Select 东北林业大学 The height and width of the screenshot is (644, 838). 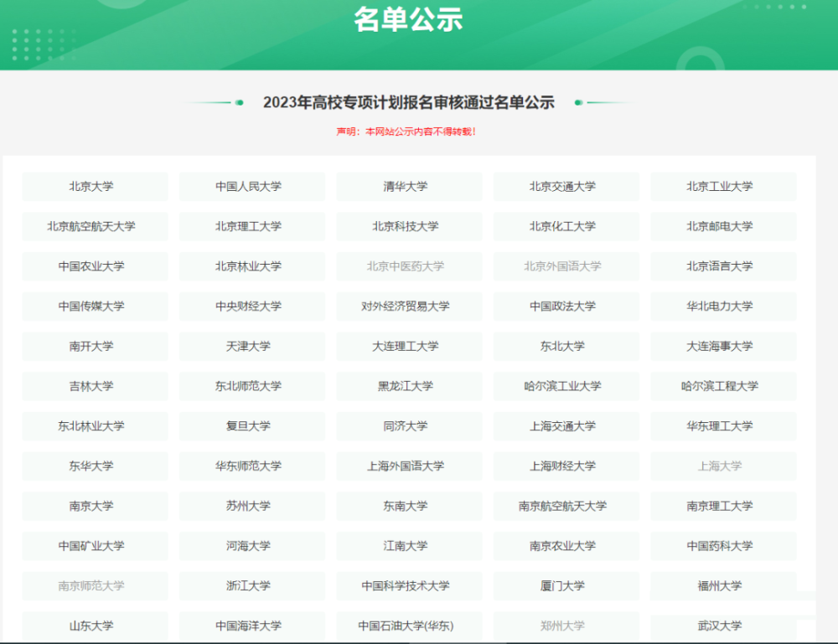(x=96, y=426)
